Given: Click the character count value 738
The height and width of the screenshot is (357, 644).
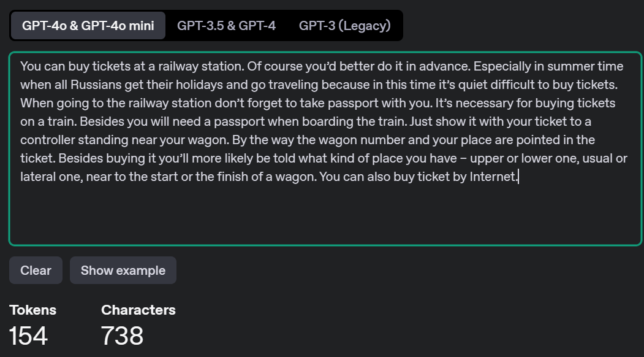Looking at the screenshot, I should click(123, 336).
